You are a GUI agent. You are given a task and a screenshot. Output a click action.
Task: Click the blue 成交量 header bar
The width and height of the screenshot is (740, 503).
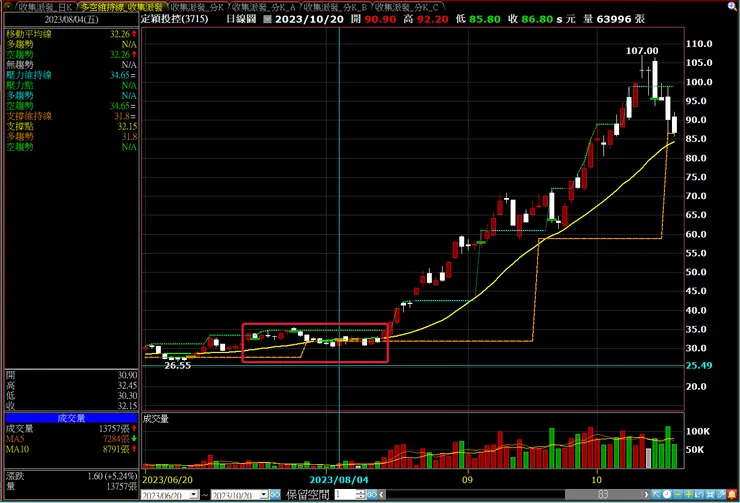point(71,418)
